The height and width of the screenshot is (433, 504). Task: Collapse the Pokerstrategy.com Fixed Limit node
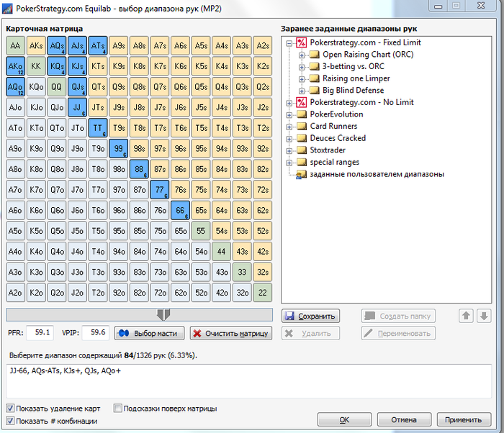pos(289,42)
